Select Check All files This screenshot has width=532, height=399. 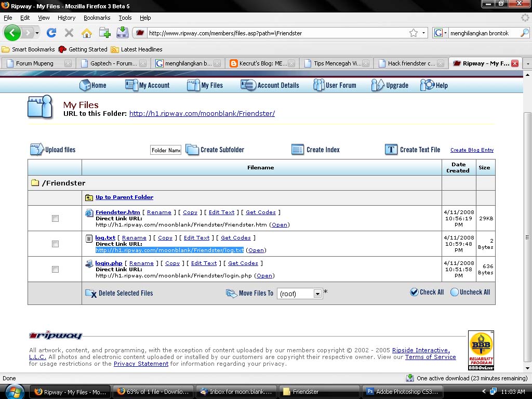click(427, 292)
